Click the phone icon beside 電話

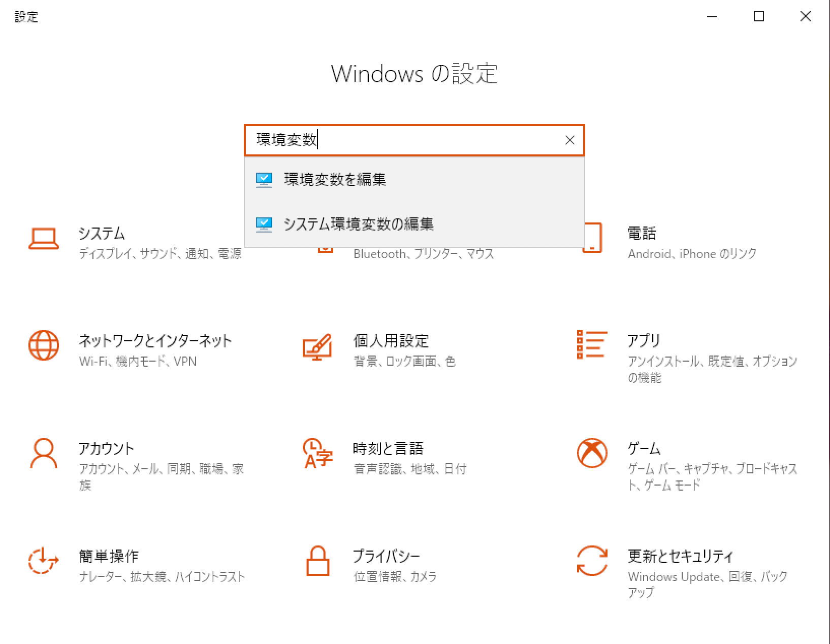(x=593, y=238)
